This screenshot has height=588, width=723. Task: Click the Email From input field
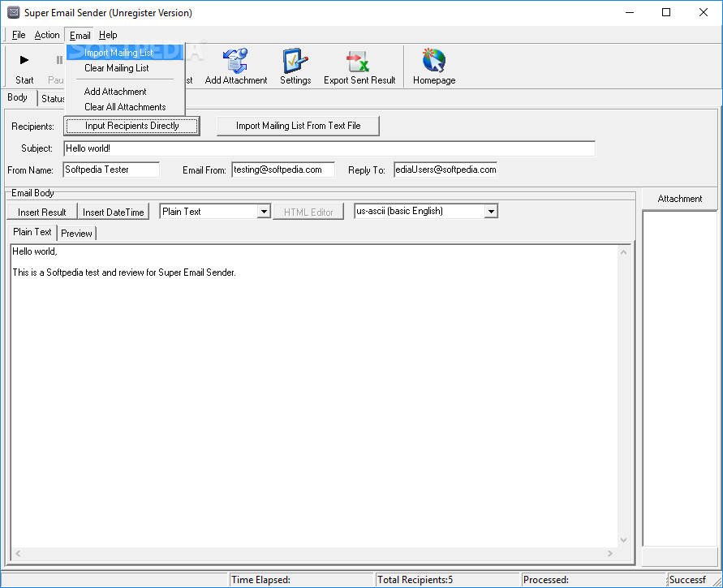click(283, 170)
